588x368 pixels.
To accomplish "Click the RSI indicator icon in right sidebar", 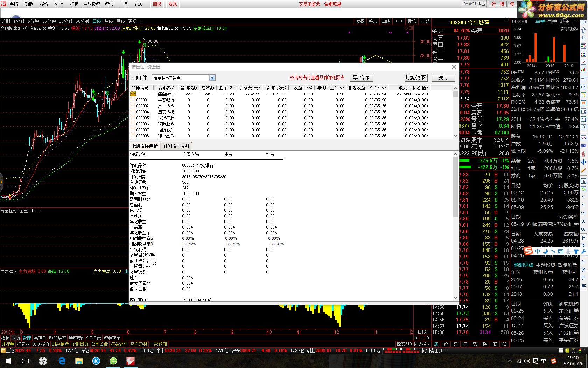I will coord(583,146).
